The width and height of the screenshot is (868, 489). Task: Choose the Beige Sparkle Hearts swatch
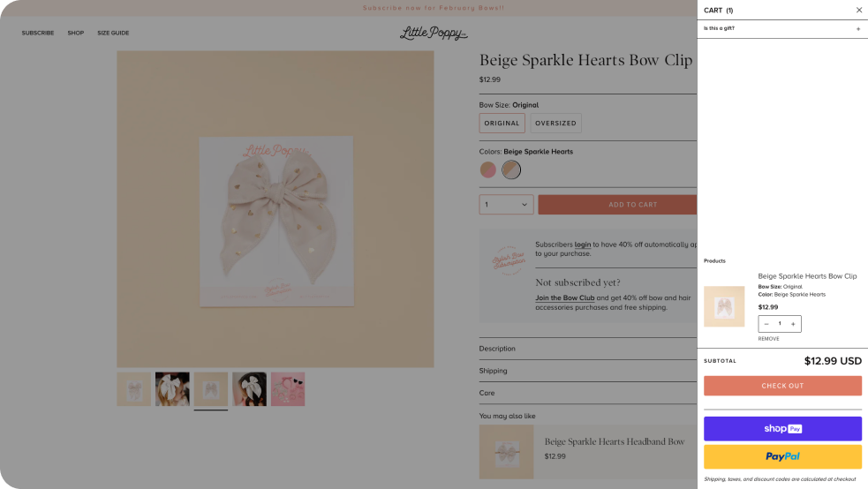point(511,170)
